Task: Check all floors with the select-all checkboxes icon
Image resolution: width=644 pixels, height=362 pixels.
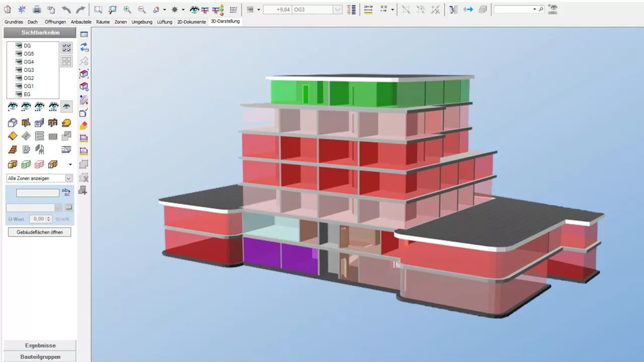Action: [x=66, y=48]
